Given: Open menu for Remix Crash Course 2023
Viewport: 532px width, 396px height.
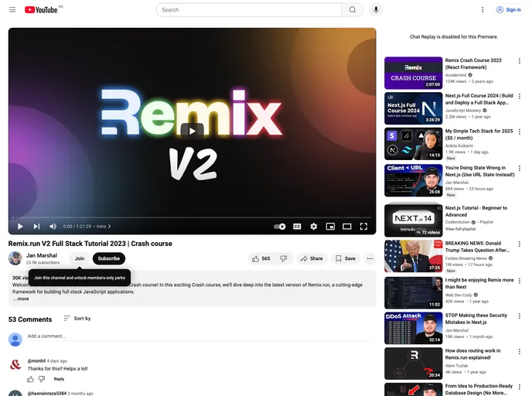Looking at the screenshot, I should point(519,61).
